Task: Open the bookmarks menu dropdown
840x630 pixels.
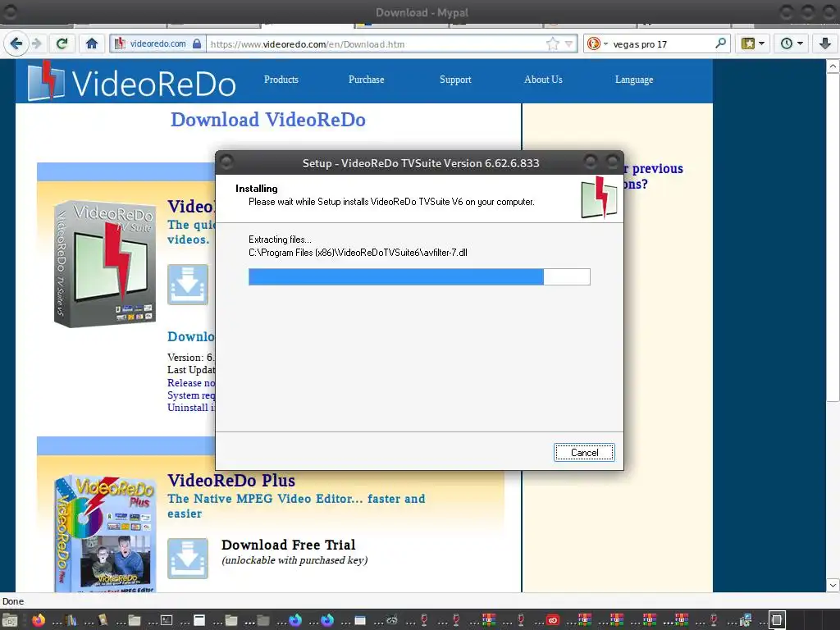Action: click(x=752, y=43)
